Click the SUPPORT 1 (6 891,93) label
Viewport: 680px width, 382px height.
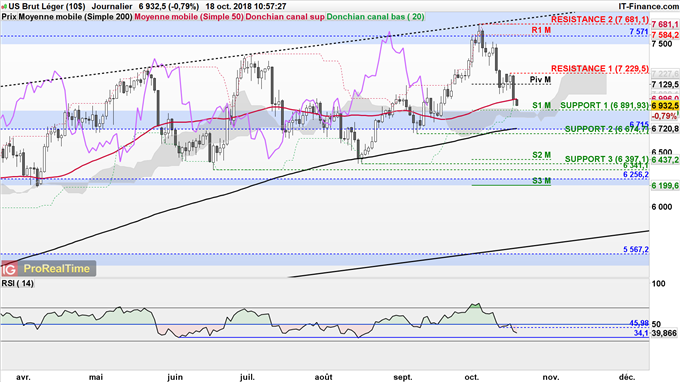[605, 105]
